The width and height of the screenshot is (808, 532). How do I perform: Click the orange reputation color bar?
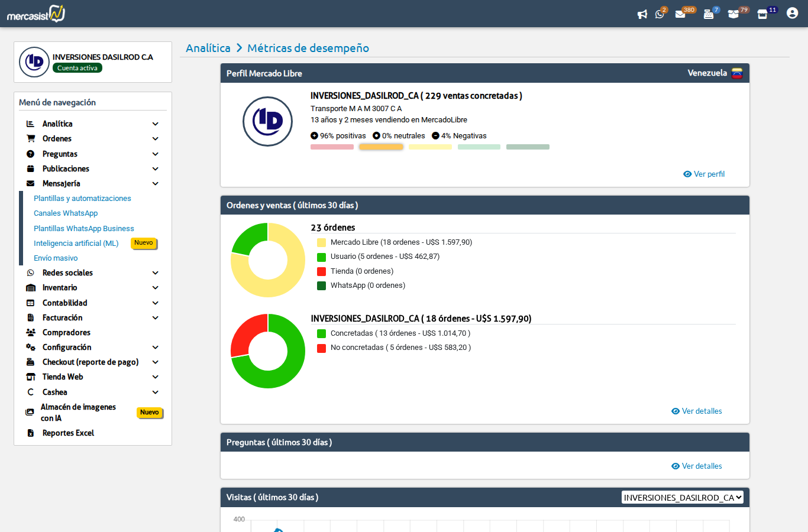pyautogui.click(x=381, y=147)
